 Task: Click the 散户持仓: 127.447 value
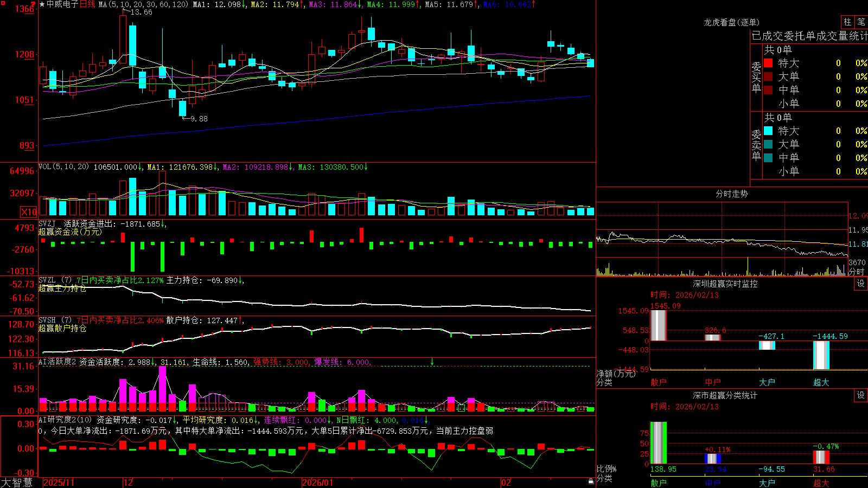(x=202, y=320)
